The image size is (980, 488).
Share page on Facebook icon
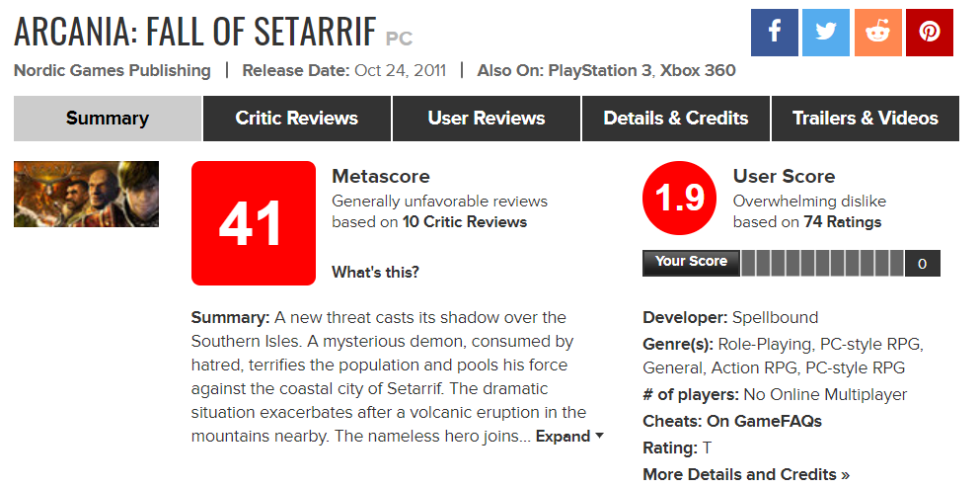click(775, 33)
